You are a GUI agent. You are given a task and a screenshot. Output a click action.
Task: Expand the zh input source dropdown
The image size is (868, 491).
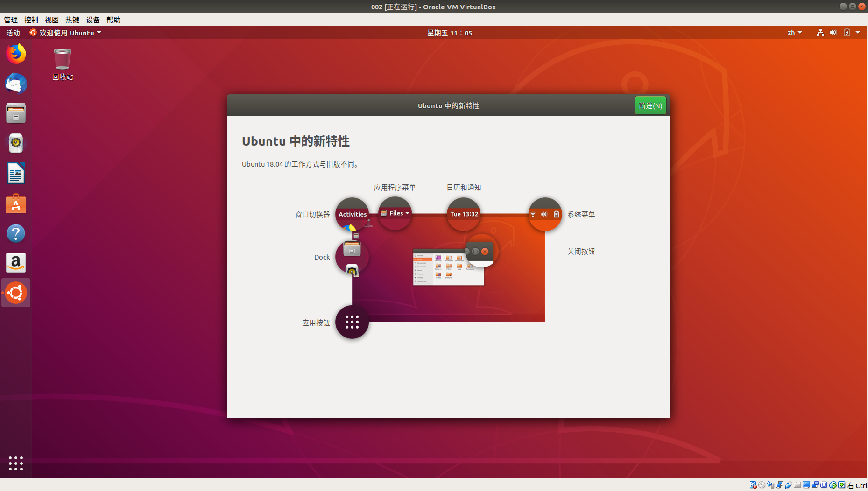794,33
